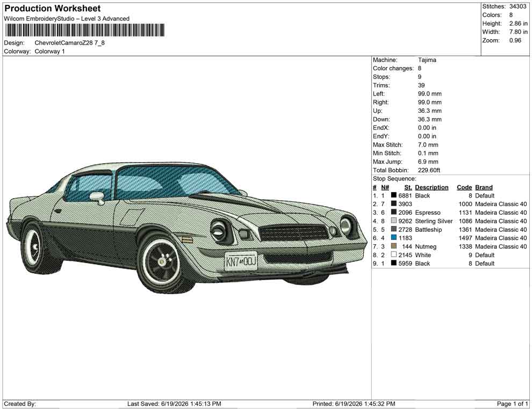Click the Description column header
Viewport: 532px width, 409px height.
click(x=432, y=187)
